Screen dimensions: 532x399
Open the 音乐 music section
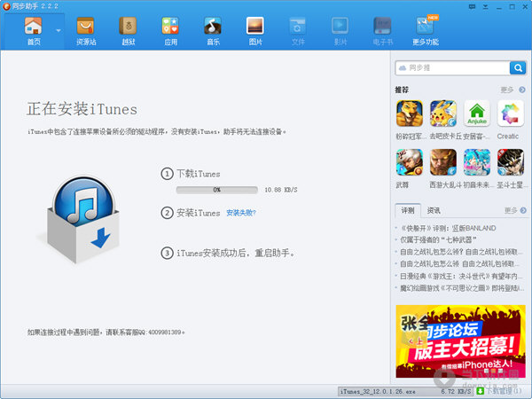click(213, 31)
